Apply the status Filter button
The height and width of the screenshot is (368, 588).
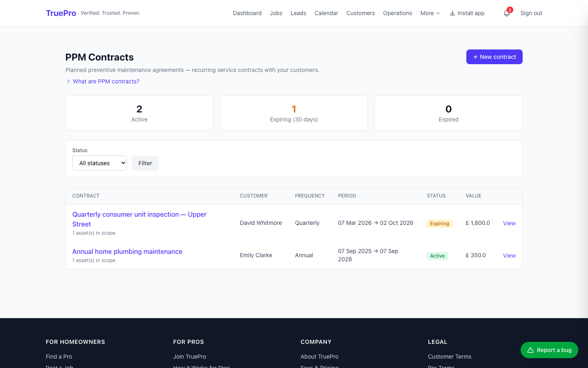coord(145,163)
